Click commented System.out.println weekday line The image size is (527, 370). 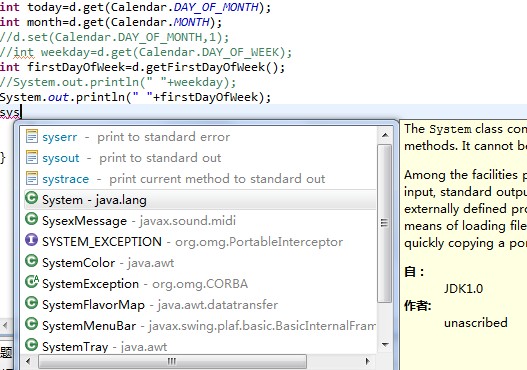point(118,82)
